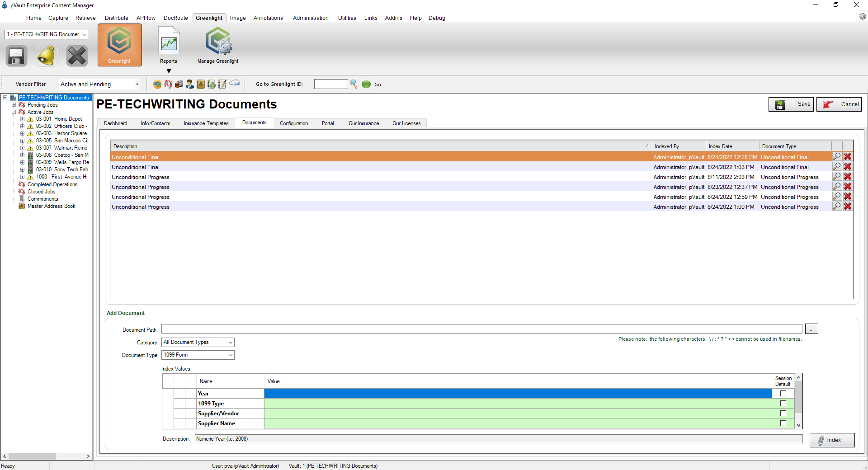
Task: View the 8/11/2022 Unconditional Progress document via magnifier
Action: point(837,176)
